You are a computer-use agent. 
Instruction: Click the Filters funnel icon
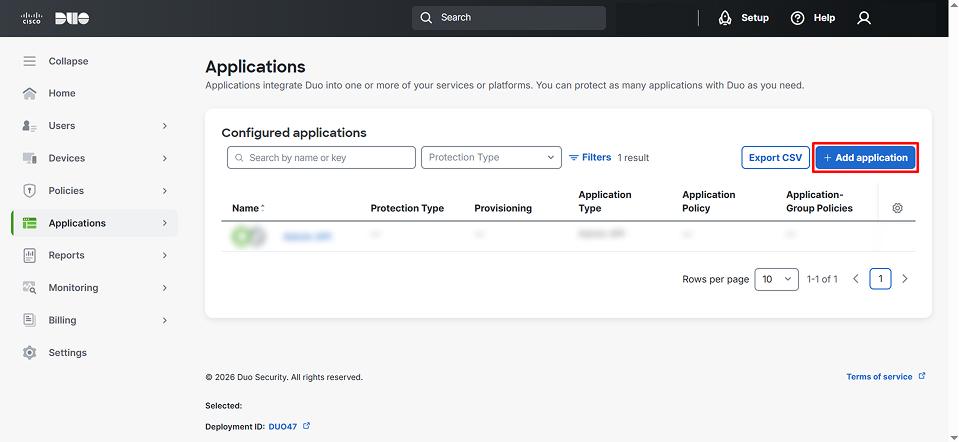574,158
